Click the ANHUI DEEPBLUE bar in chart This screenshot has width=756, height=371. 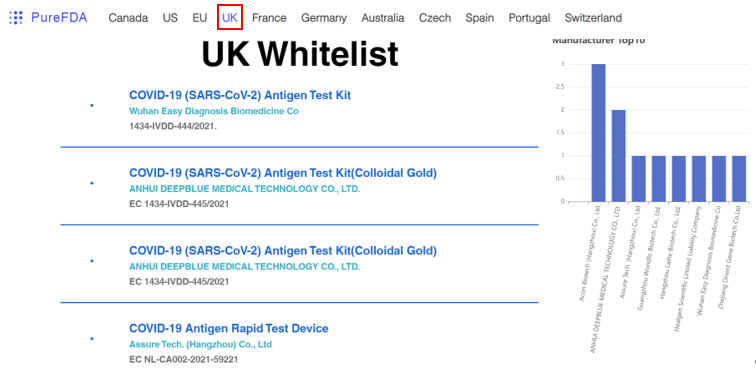tap(619, 156)
